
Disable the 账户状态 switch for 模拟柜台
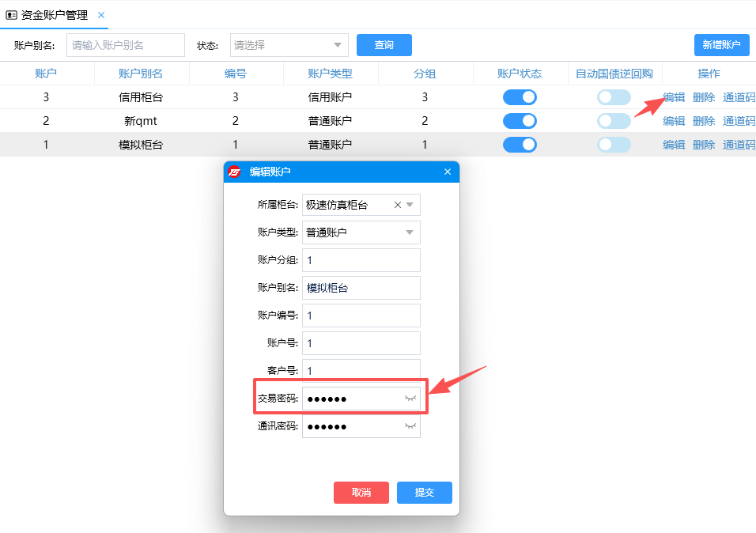click(520, 145)
